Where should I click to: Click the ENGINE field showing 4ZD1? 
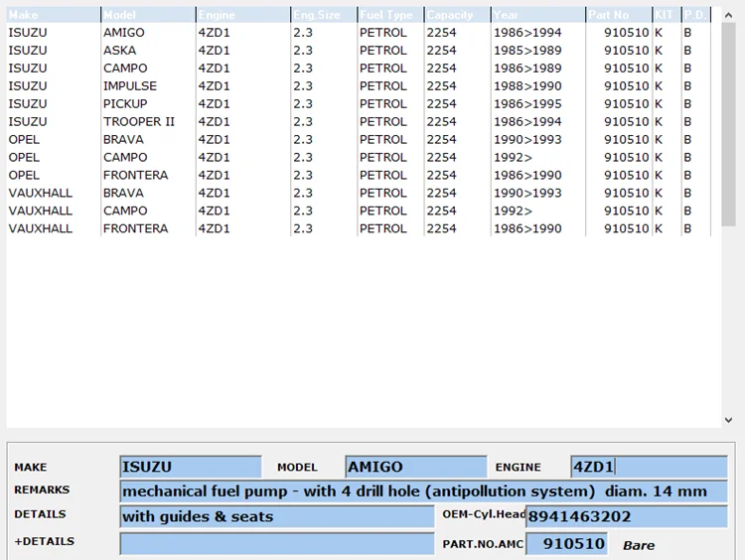pos(649,467)
